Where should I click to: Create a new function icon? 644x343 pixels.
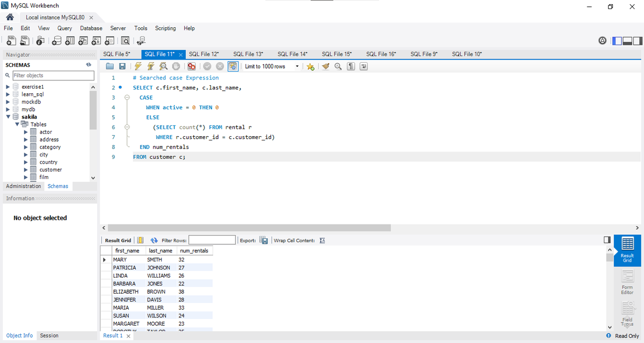[109, 41]
